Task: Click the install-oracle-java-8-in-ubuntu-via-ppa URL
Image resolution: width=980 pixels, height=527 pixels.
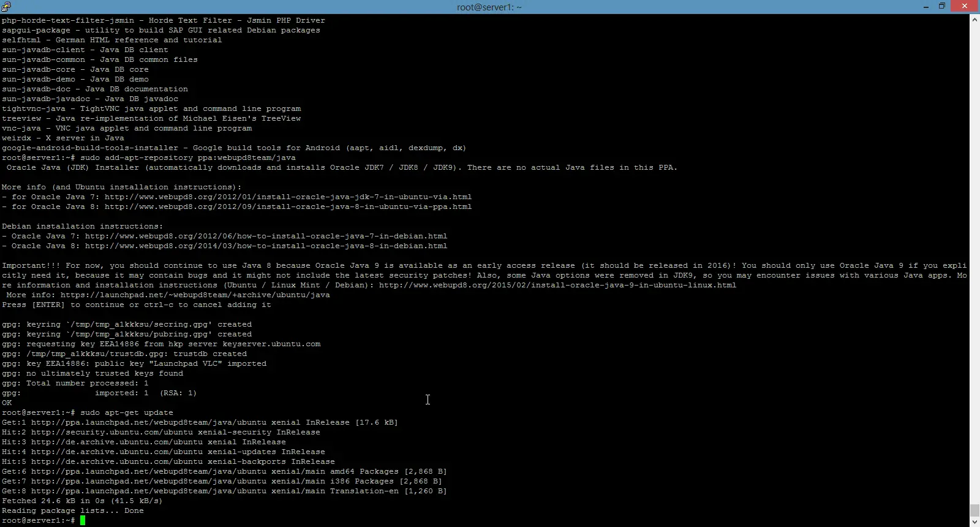Action: point(288,207)
